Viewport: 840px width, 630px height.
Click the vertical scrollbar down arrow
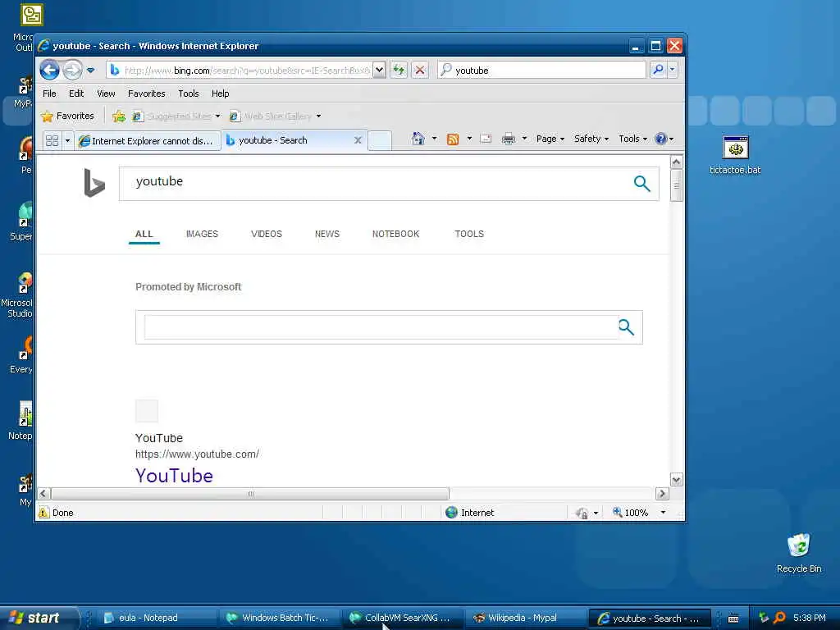tap(676, 480)
